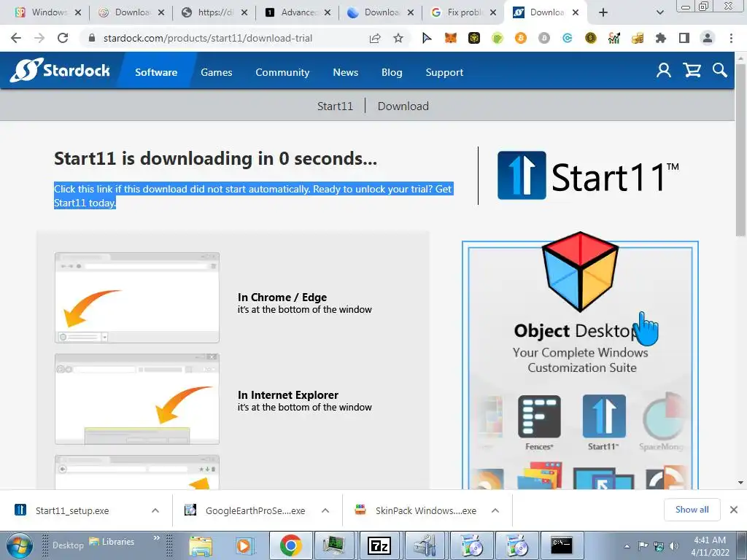Click the Object Desktop cube logo
This screenshot has height=560, width=747.
(x=580, y=271)
